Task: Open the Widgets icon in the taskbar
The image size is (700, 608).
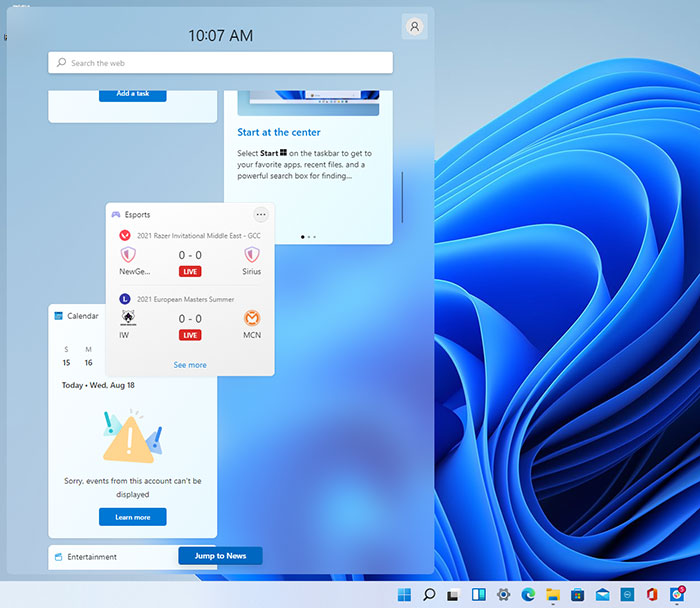Action: click(479, 595)
